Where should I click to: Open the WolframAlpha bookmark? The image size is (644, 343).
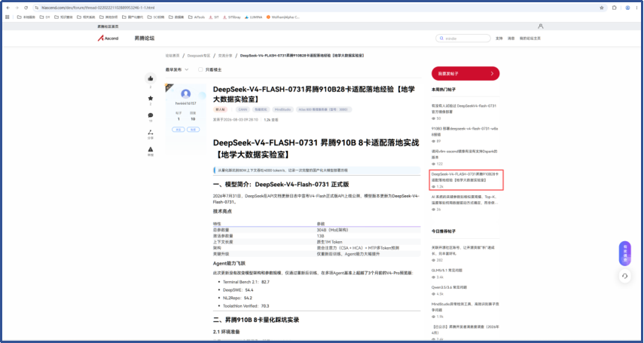pos(283,17)
